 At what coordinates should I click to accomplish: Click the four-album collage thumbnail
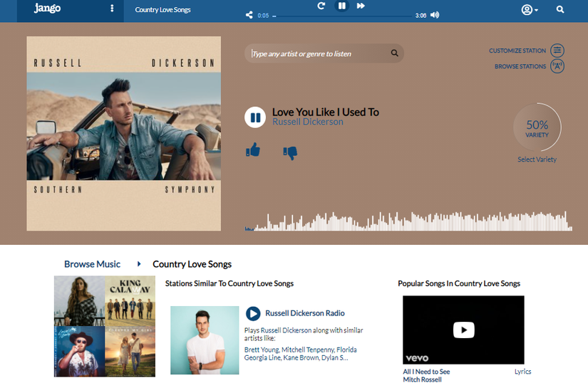click(105, 326)
